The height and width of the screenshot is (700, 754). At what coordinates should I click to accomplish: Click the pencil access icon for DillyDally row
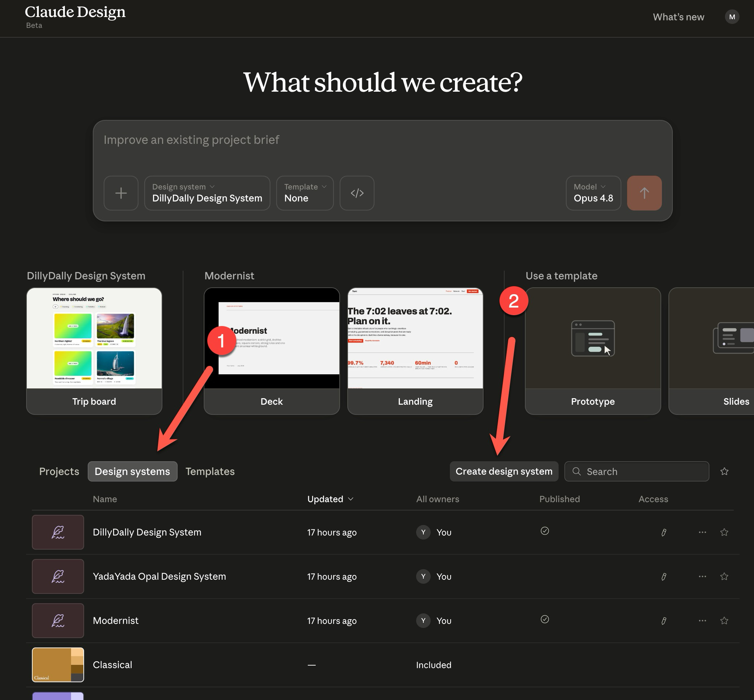pos(664,533)
